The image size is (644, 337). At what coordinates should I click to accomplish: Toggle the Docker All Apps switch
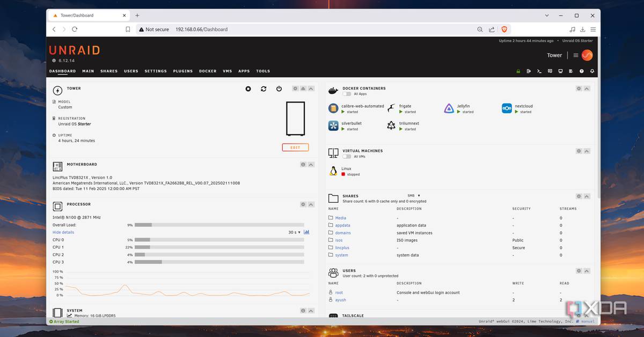(x=347, y=94)
